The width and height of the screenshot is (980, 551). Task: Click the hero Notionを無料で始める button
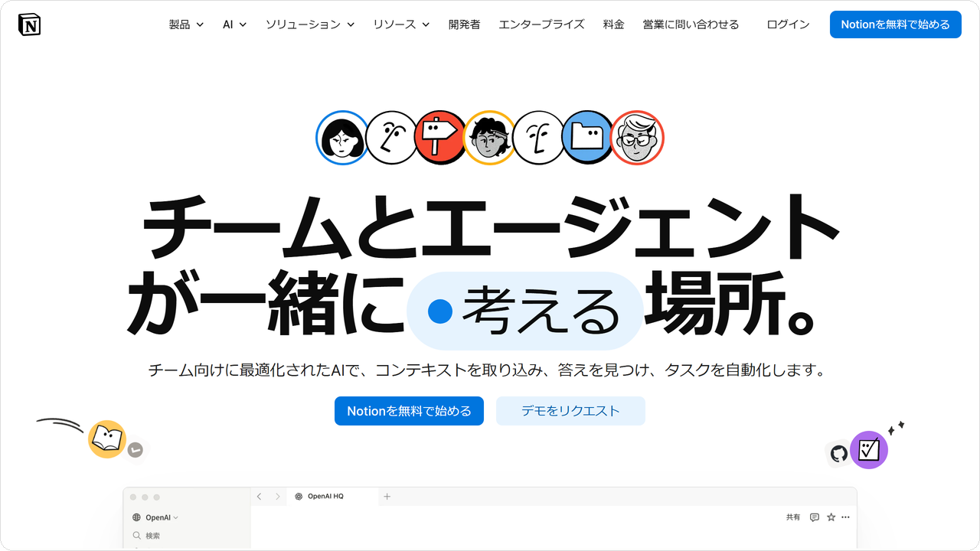(x=409, y=411)
